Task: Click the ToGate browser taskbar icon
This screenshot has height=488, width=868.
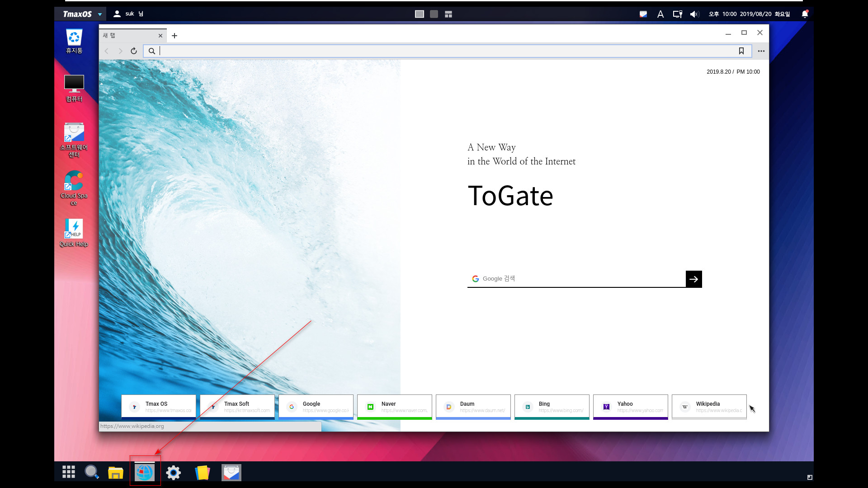Action: click(145, 473)
